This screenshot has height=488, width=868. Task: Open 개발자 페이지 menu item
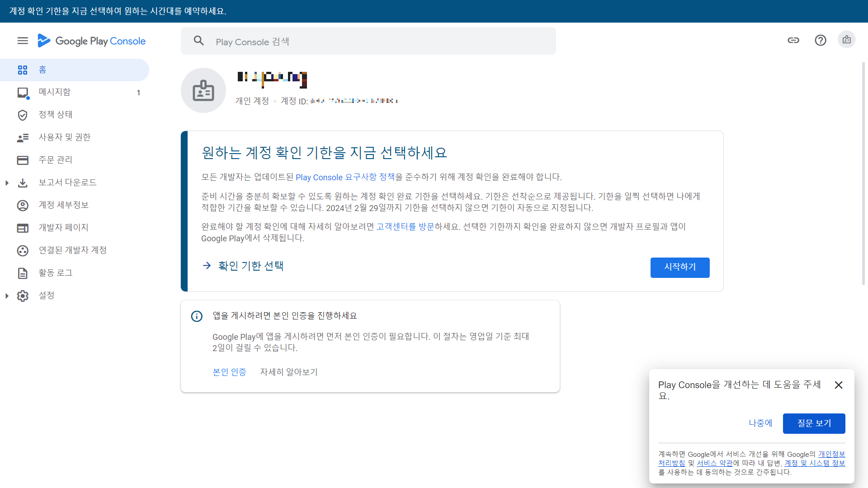click(x=75, y=228)
